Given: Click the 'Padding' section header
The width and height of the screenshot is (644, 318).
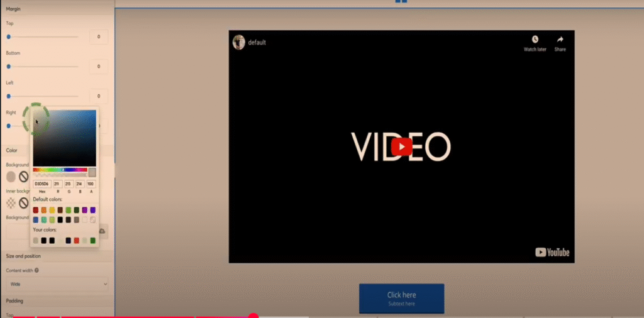Looking at the screenshot, I should tap(14, 301).
